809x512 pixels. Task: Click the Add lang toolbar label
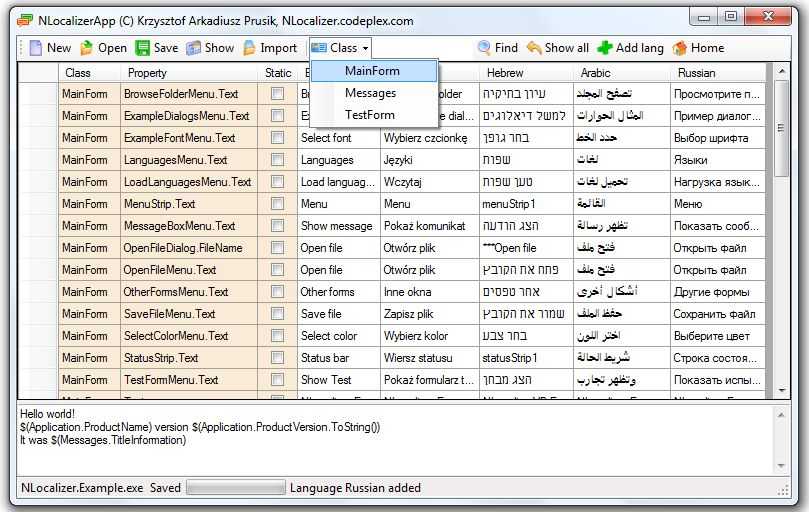(640, 48)
